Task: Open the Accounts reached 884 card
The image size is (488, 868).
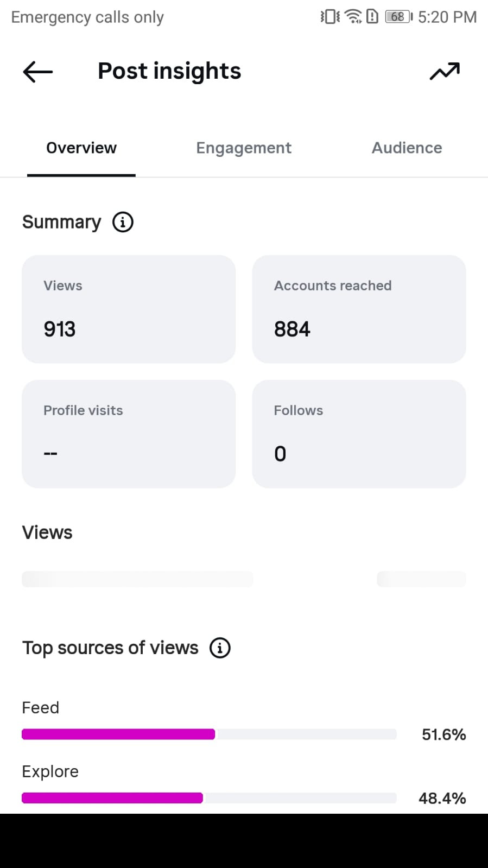Action: pyautogui.click(x=359, y=309)
